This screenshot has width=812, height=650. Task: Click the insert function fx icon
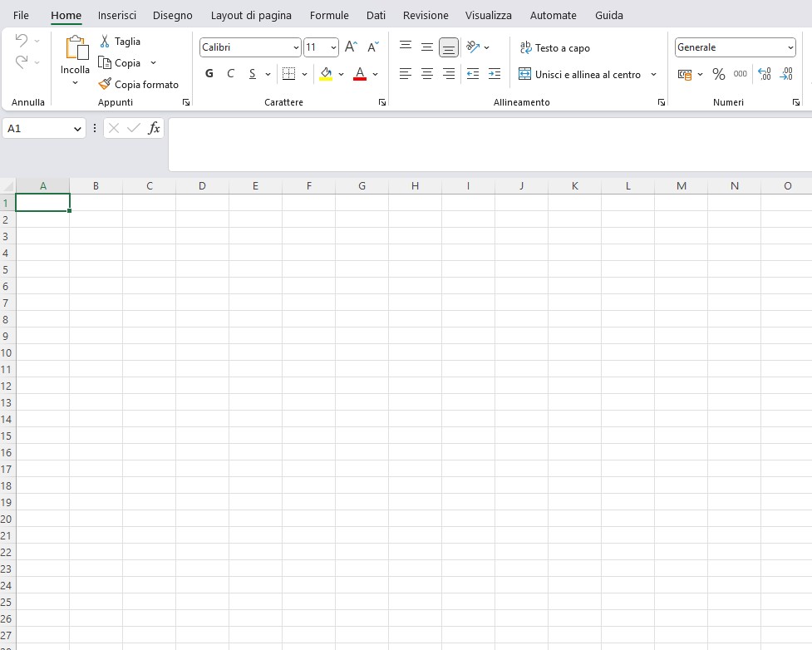tap(154, 128)
